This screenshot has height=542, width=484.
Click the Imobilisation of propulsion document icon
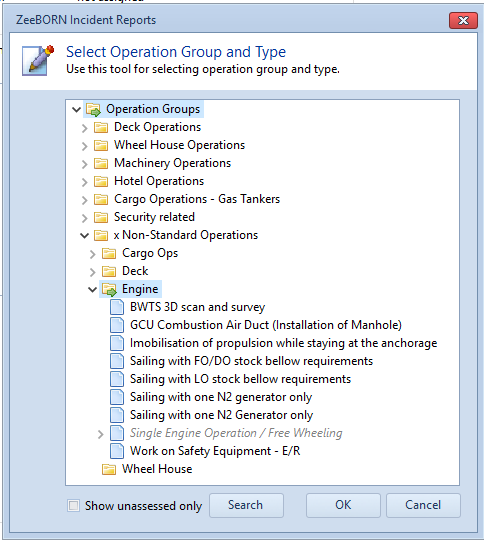tap(117, 343)
